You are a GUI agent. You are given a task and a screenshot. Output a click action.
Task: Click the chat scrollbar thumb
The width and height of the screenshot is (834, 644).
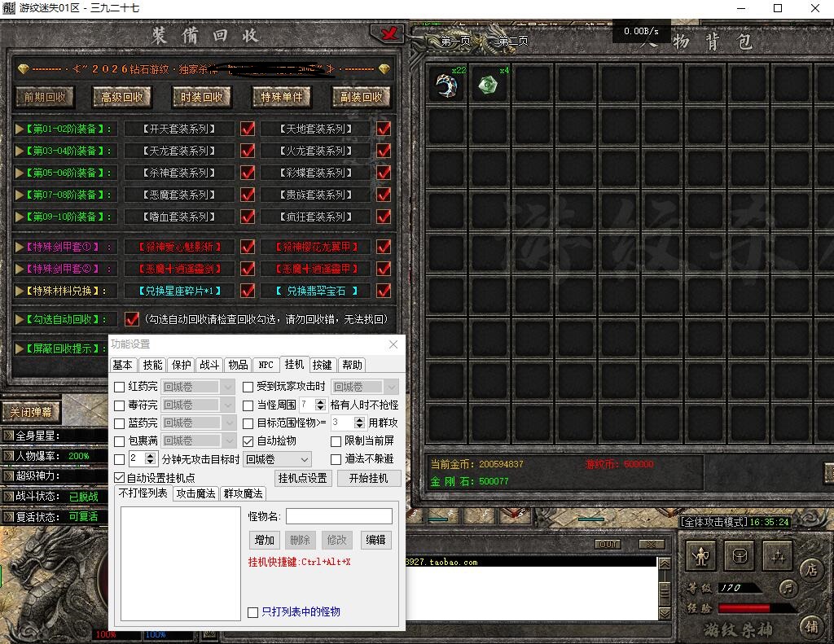pos(665,590)
